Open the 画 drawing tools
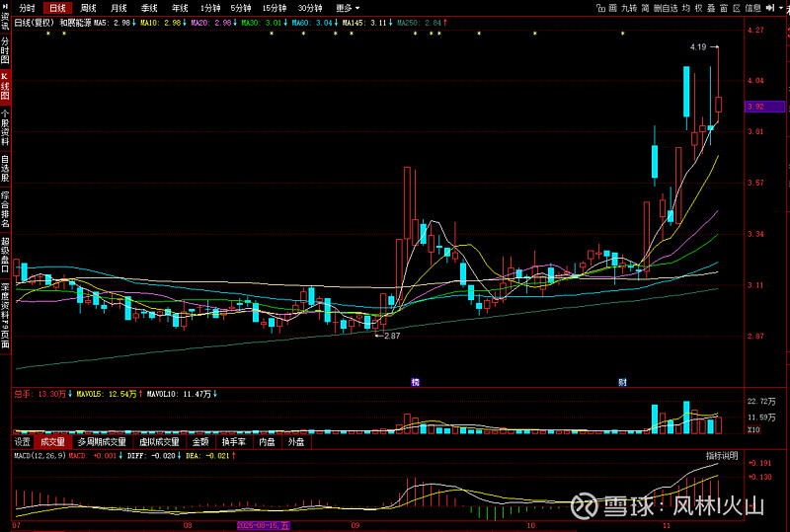This screenshot has width=790, height=532. [612, 8]
